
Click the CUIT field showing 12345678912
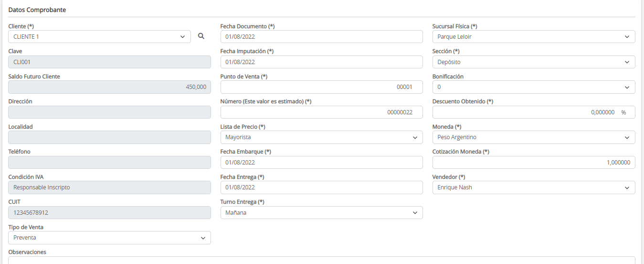(109, 213)
